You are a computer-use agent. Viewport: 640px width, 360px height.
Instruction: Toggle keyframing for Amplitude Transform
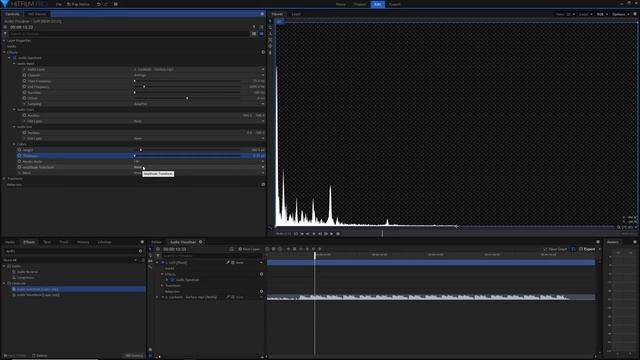[19, 167]
